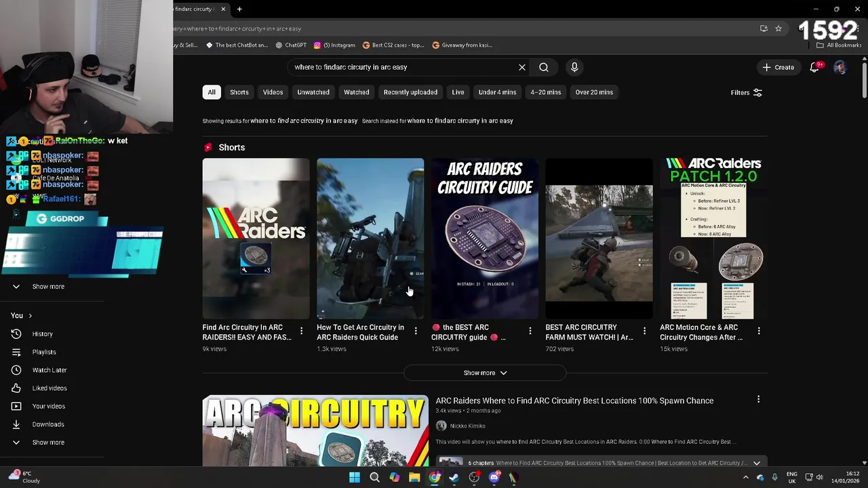Open sidebar History
The width and height of the screenshot is (868, 488).
click(x=42, y=334)
